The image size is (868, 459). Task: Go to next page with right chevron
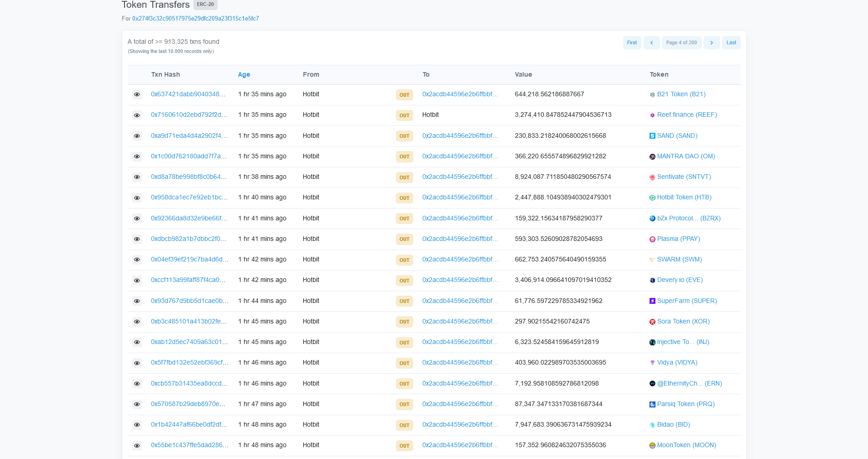coord(712,42)
